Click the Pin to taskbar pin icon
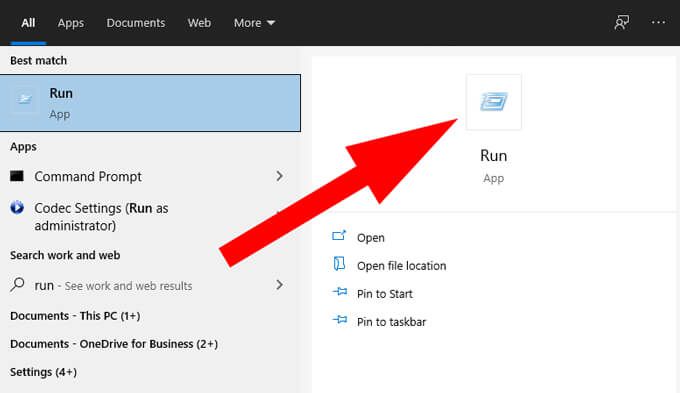This screenshot has height=393, width=680. click(340, 320)
